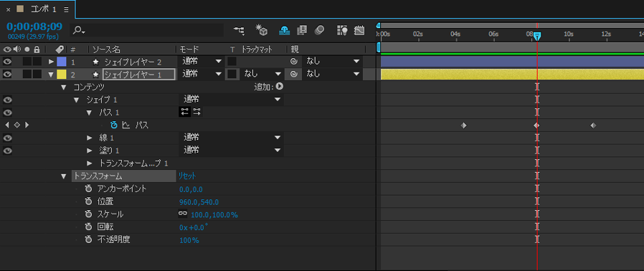Collapse the シェイプ 1 group
Image resolution: width=644 pixels, height=271 pixels.
coord(77,100)
